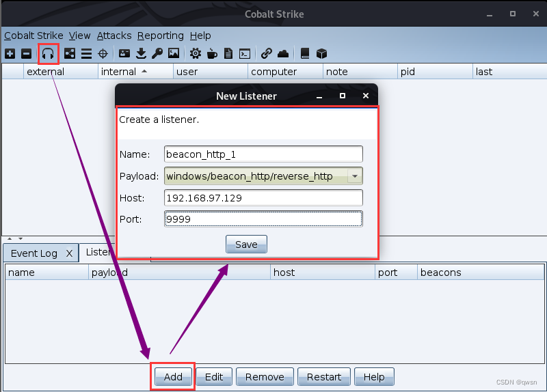Minimize the New Listener dialog
This screenshot has height=392, width=547.
point(319,96)
